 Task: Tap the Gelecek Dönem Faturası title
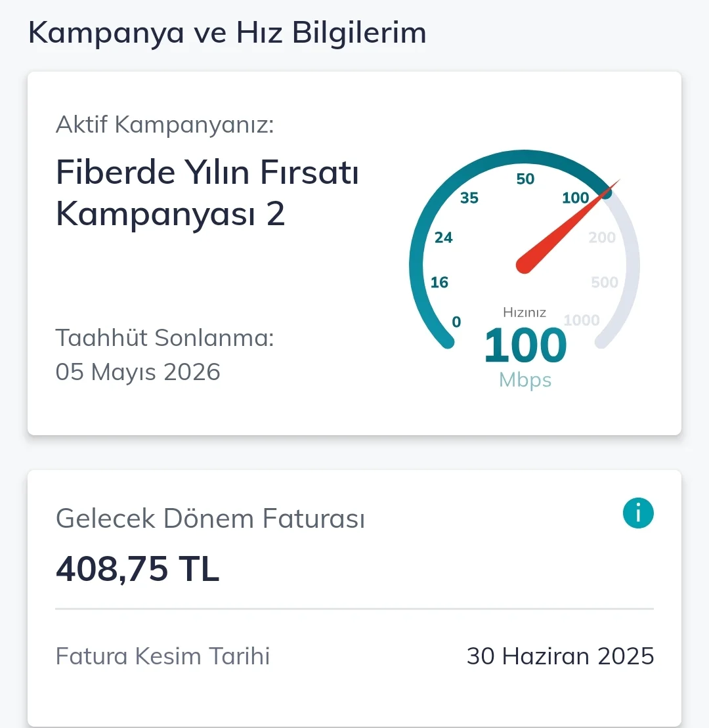(x=210, y=519)
